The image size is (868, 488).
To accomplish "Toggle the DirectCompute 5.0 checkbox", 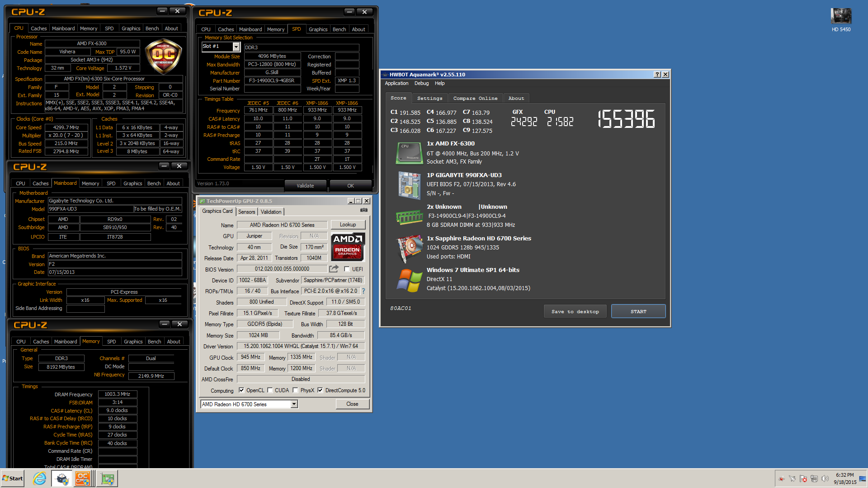I will [320, 390].
